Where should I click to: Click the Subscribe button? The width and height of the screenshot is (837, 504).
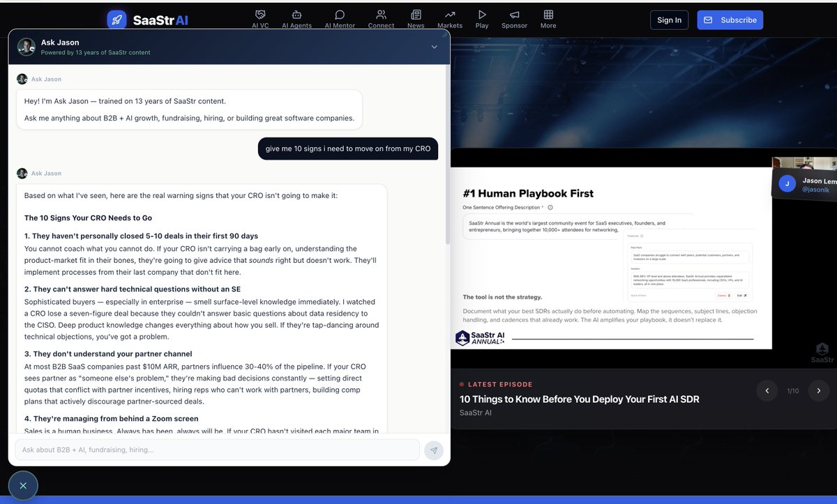pos(730,20)
